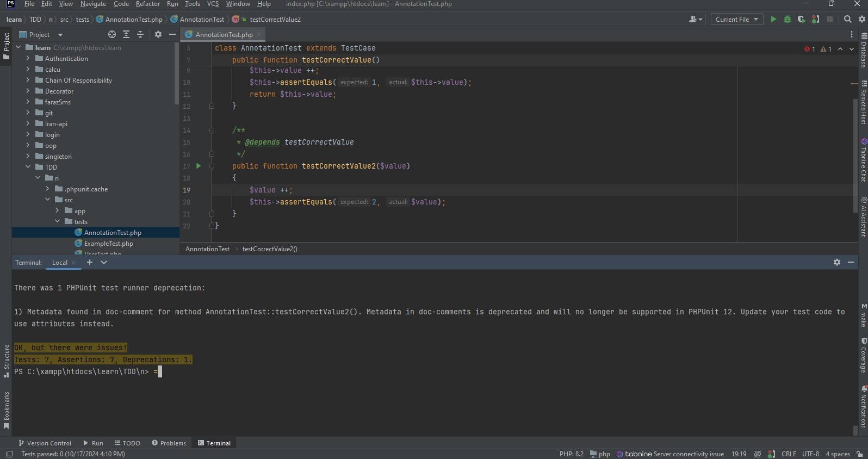Toggle the make tool window

click(863, 316)
